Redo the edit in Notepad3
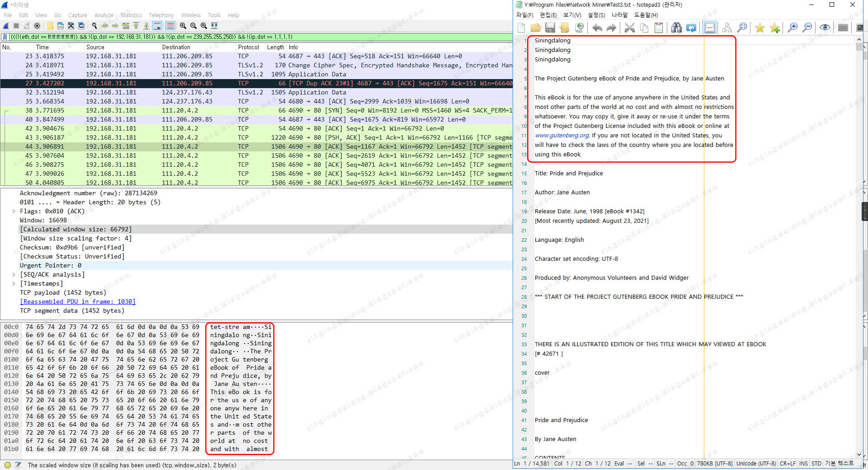 (612, 28)
